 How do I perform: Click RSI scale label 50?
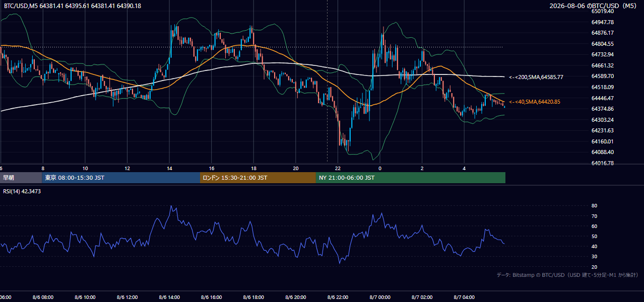(594, 236)
